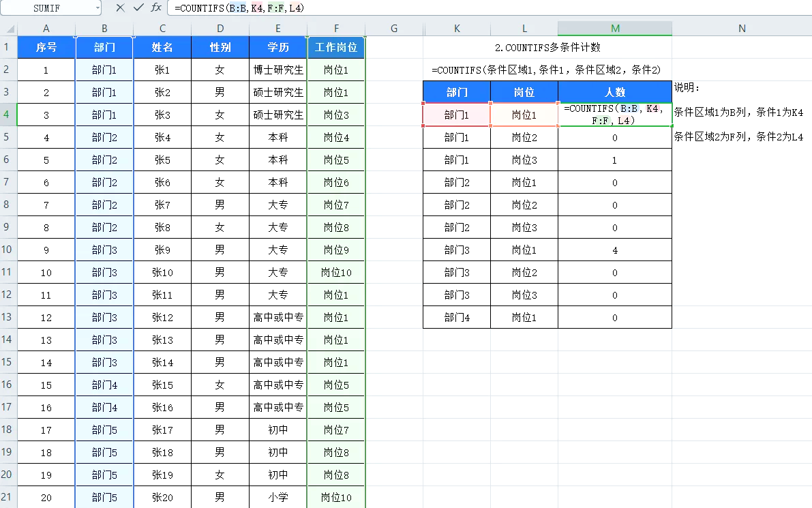Select row 21 header
This screenshot has height=508, width=812.
coord(7,497)
